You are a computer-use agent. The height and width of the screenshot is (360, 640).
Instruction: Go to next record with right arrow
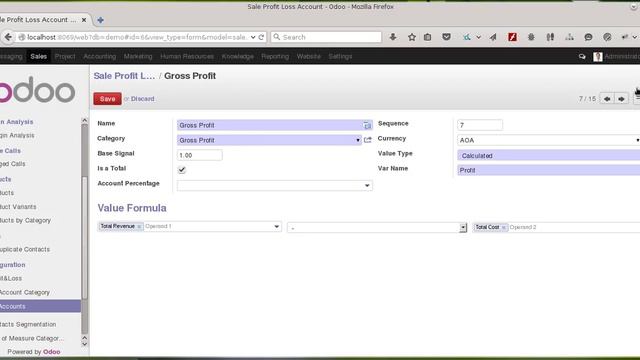point(621,99)
